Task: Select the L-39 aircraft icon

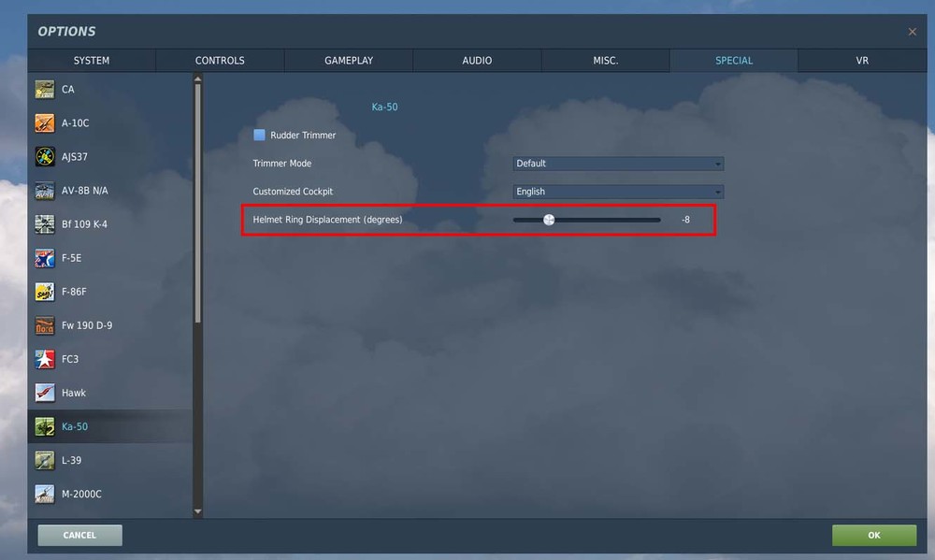Action: [x=45, y=460]
